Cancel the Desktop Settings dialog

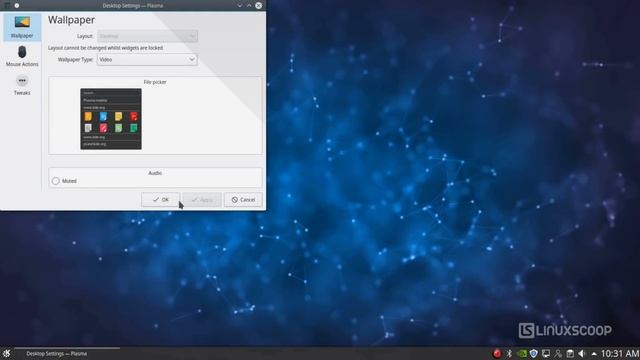click(x=243, y=200)
